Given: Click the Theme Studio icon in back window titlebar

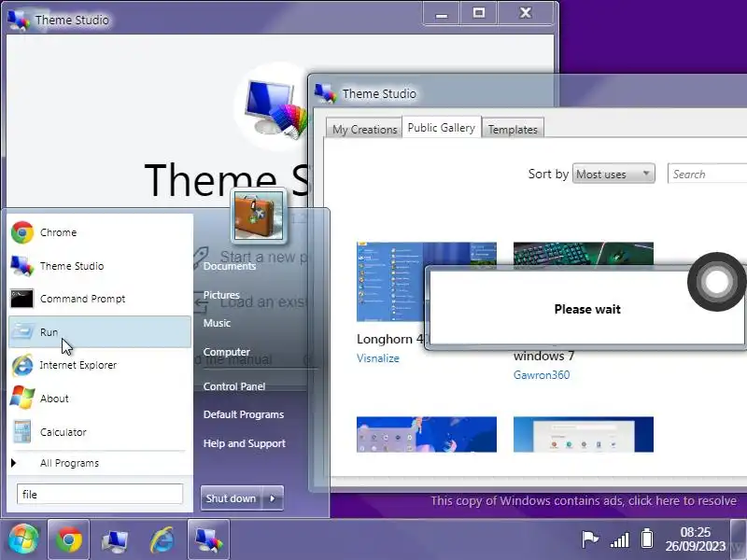Looking at the screenshot, I should pos(19,20).
